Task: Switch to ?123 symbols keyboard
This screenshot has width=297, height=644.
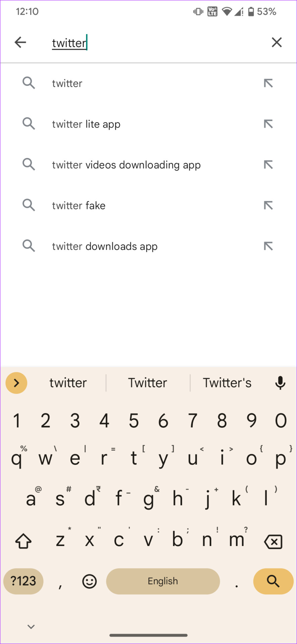Action: pos(23,581)
